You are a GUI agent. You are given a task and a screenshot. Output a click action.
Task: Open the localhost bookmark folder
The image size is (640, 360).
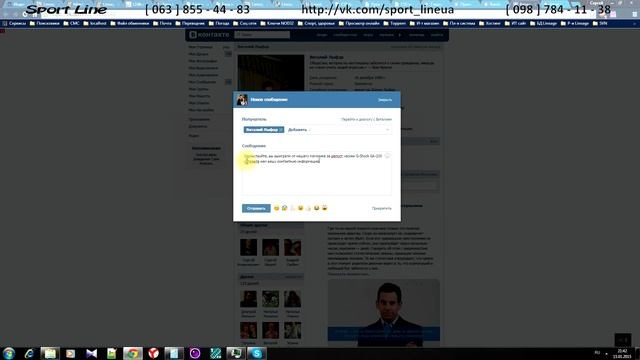click(x=95, y=24)
